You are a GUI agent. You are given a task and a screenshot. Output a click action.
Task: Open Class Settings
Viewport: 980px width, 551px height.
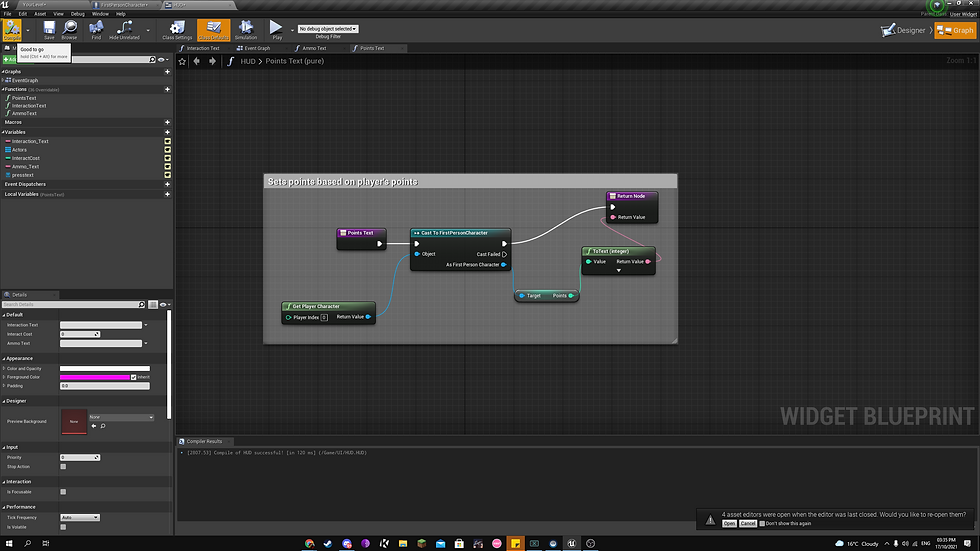click(x=177, y=29)
